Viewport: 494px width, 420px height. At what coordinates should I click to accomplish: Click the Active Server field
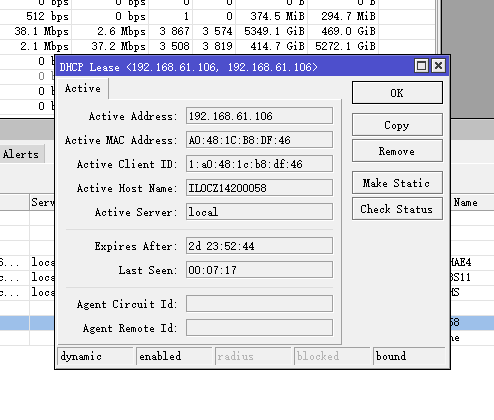click(x=259, y=212)
